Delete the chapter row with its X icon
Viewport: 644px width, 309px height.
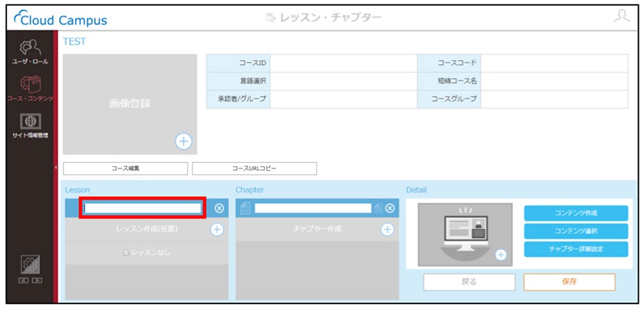[390, 209]
